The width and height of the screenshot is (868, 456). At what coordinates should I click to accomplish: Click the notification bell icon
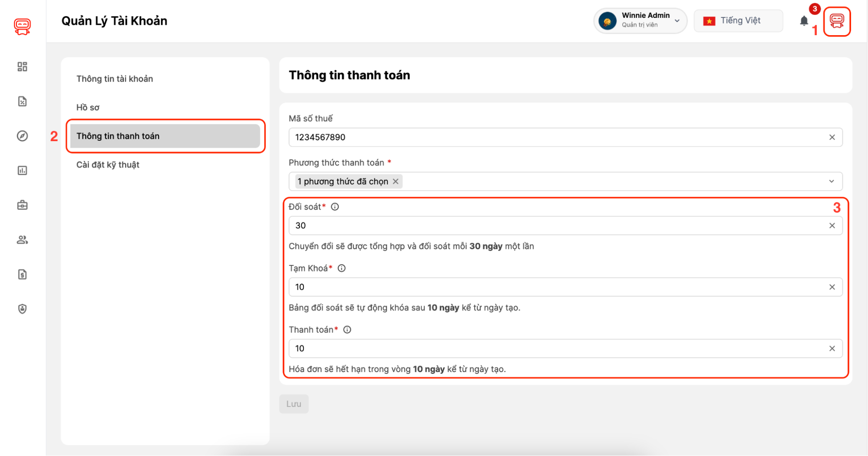coord(804,21)
